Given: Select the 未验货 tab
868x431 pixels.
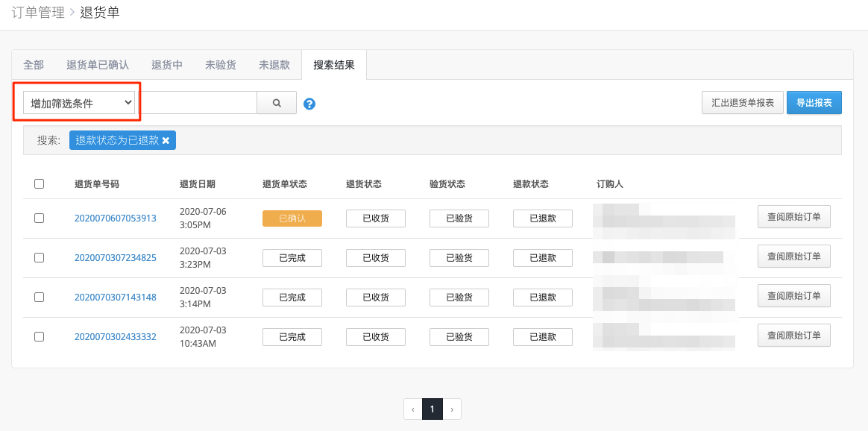Looking at the screenshot, I should tap(221, 65).
